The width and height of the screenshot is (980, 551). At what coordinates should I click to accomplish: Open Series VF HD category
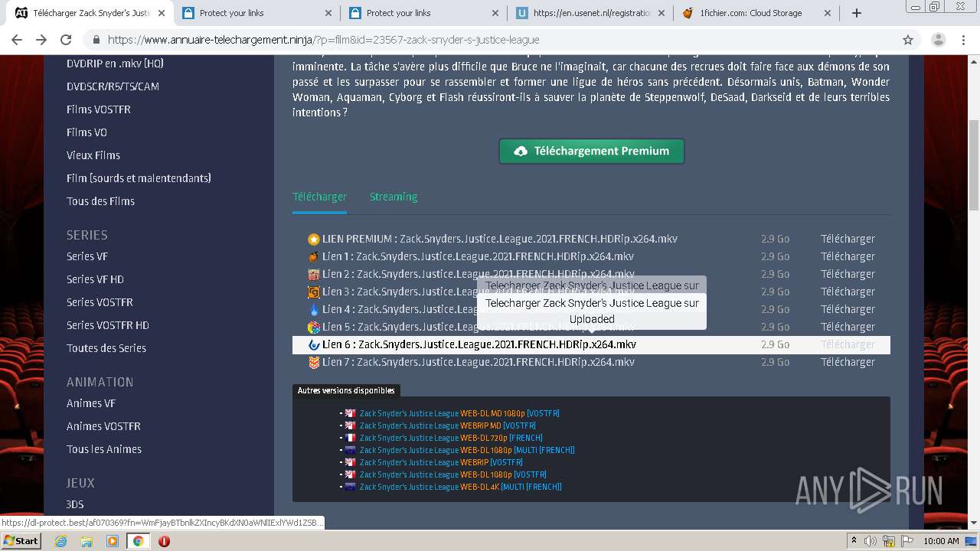pyautogui.click(x=95, y=279)
